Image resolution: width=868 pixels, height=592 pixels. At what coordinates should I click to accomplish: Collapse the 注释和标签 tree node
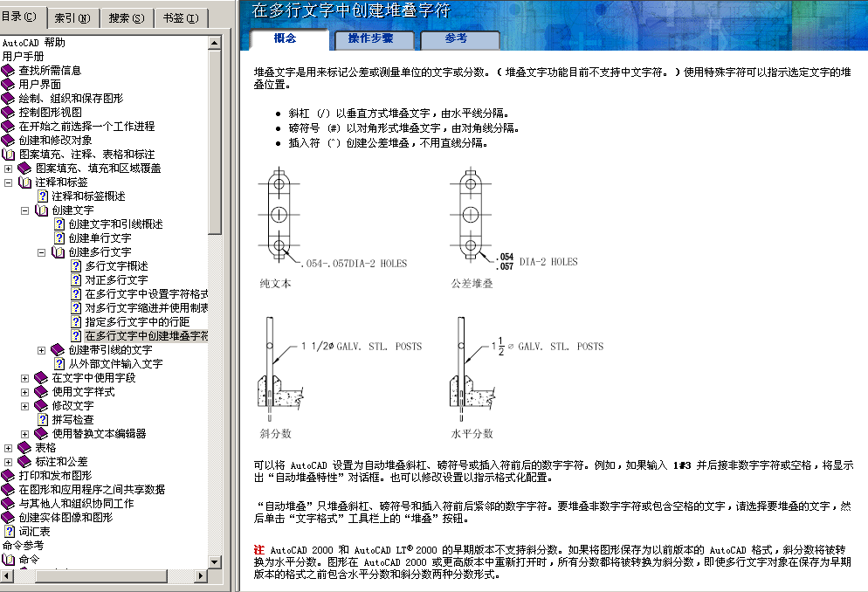click(x=9, y=182)
